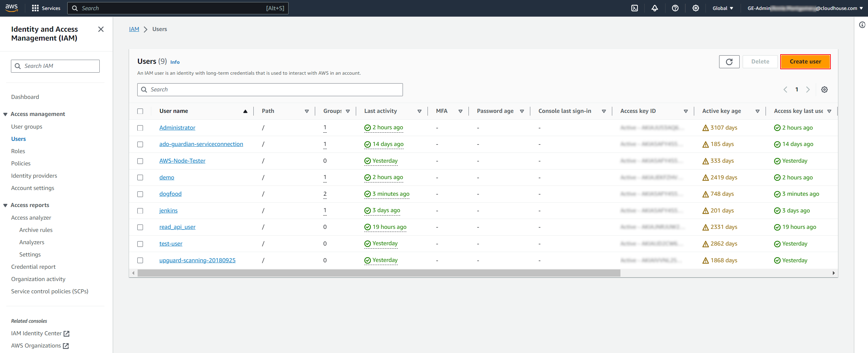Screen dimensions: 868x353
Task: Focus the Search IAM sidebar field
Action: tap(55, 66)
